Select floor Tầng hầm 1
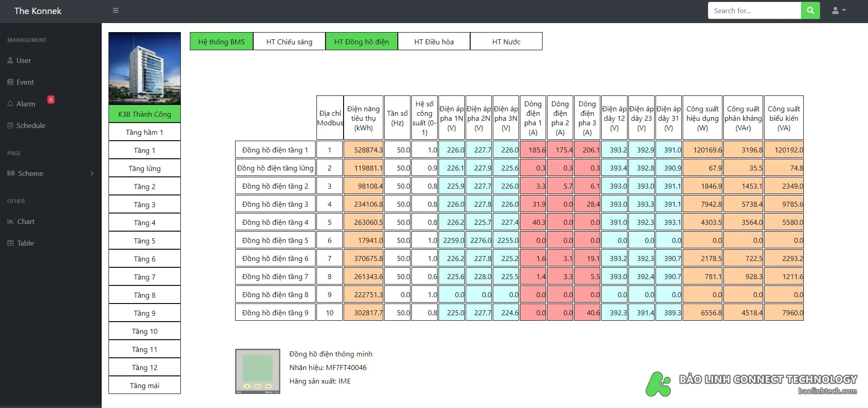The image size is (868, 408). coord(145,132)
